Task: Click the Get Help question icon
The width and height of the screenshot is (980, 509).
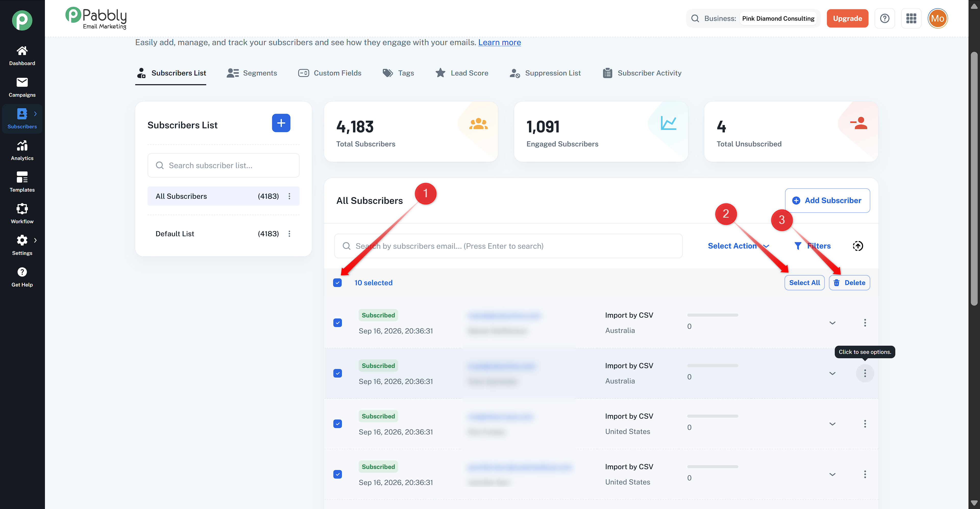Action: click(22, 272)
